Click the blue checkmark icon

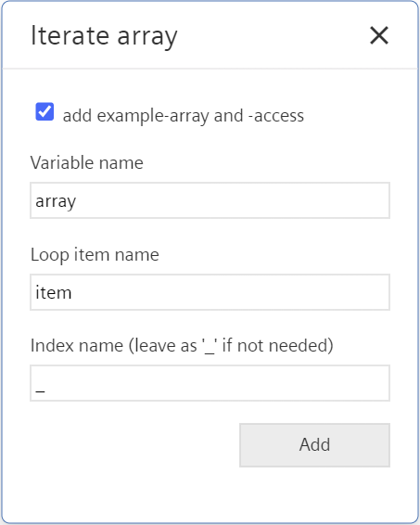pos(45,111)
